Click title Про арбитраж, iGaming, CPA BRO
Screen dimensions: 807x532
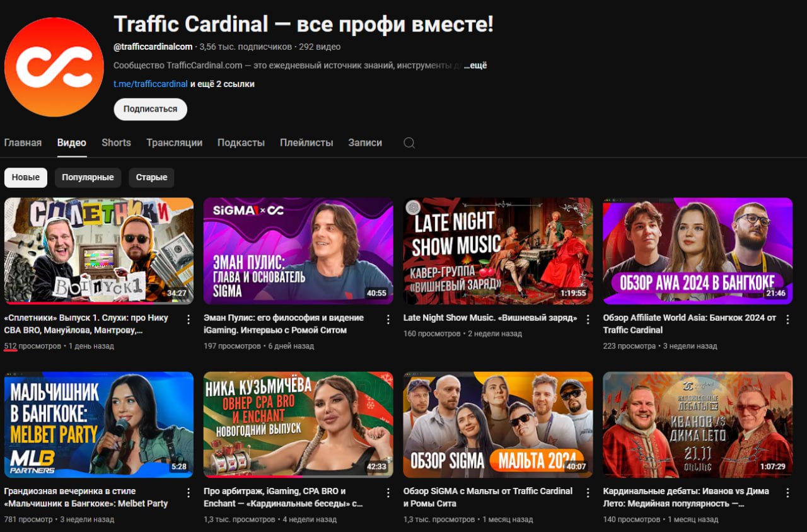(283, 497)
